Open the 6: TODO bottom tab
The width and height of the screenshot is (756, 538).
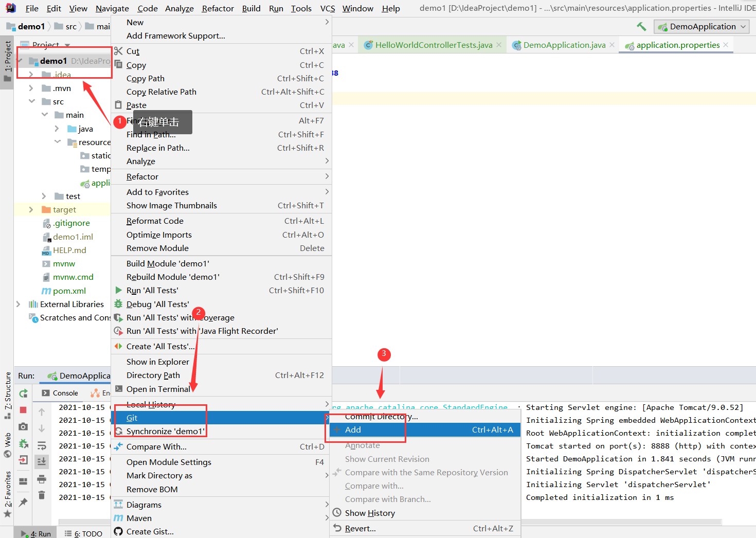(83, 533)
